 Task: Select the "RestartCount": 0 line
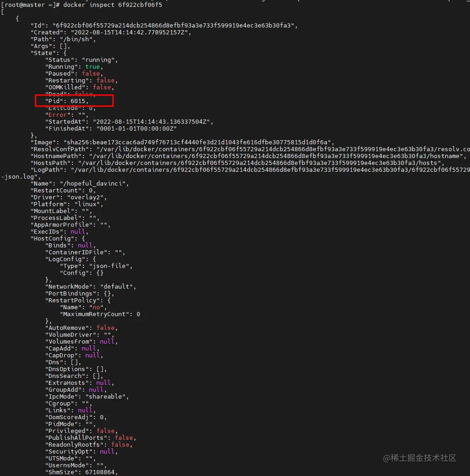pos(63,191)
